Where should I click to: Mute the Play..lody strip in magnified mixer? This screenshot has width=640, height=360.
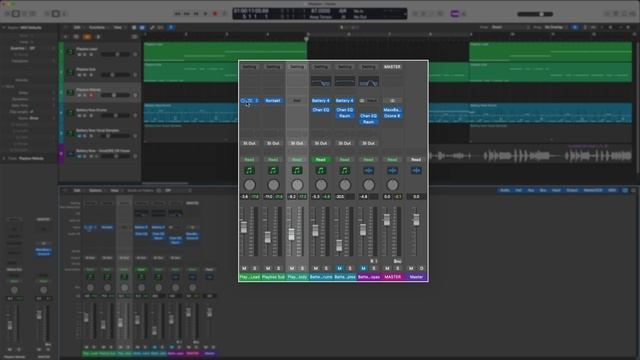pos(292,268)
